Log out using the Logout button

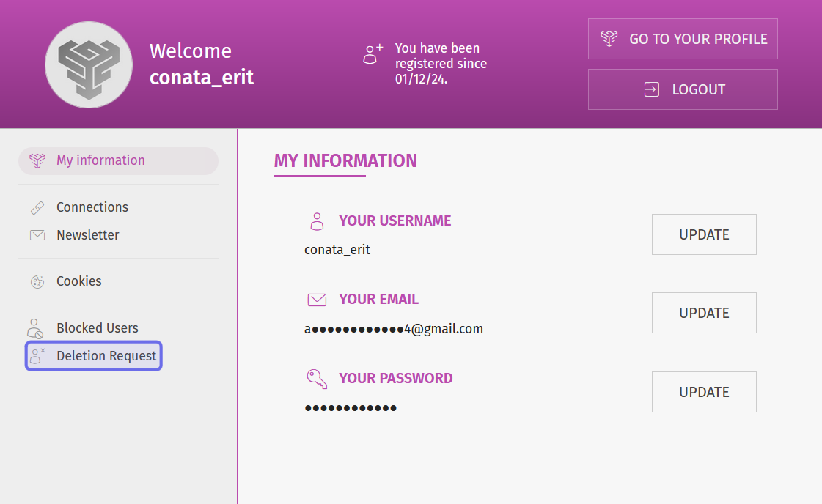pyautogui.click(x=683, y=89)
